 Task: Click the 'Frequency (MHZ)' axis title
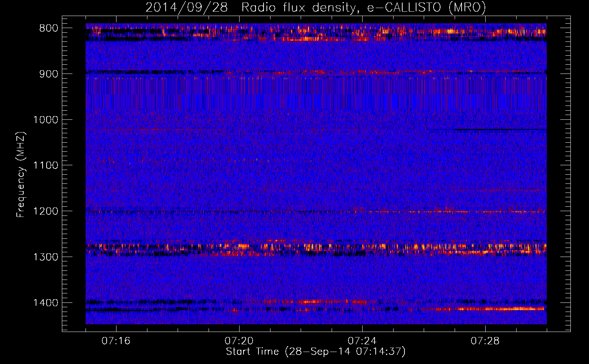pos(21,175)
